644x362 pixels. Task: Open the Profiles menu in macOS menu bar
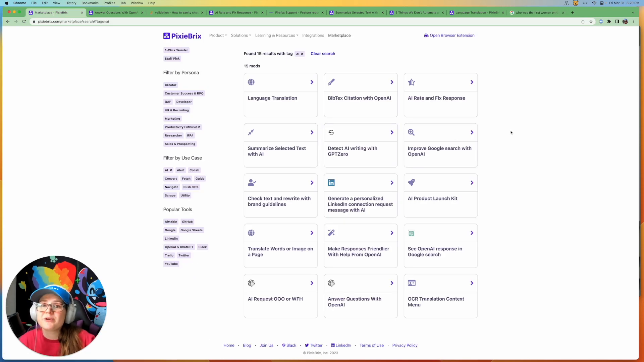[x=109, y=3]
